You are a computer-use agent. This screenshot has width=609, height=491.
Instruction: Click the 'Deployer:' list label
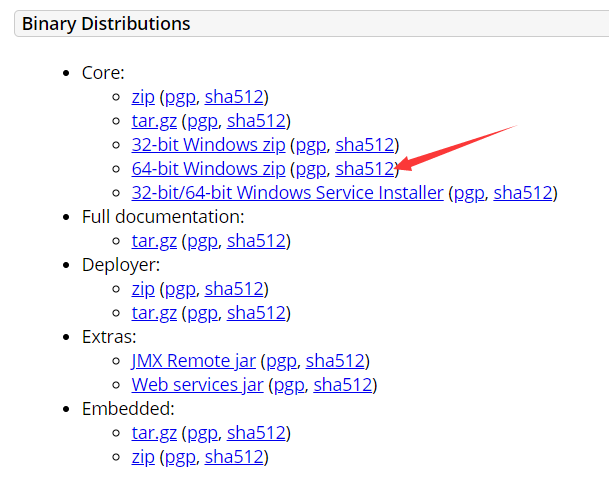click(x=121, y=265)
